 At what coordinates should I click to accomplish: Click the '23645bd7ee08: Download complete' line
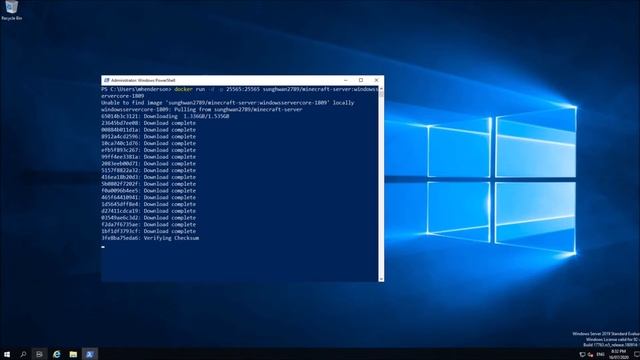(x=149, y=123)
